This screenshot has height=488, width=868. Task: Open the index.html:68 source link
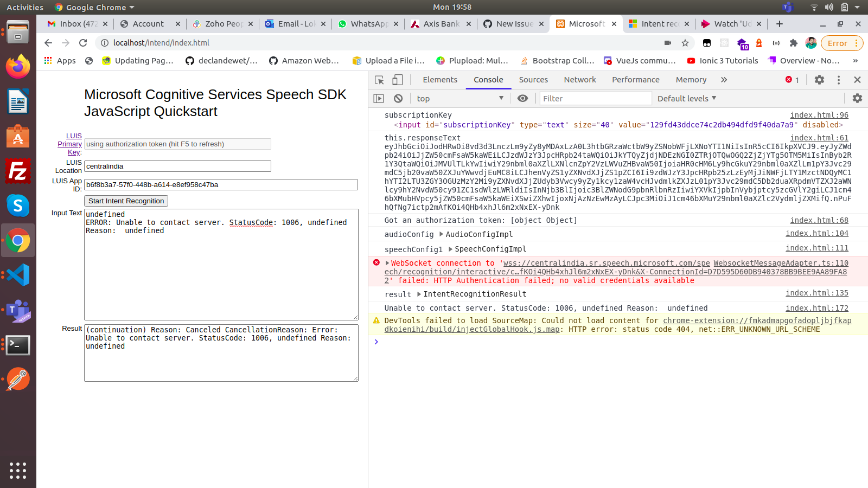click(819, 220)
